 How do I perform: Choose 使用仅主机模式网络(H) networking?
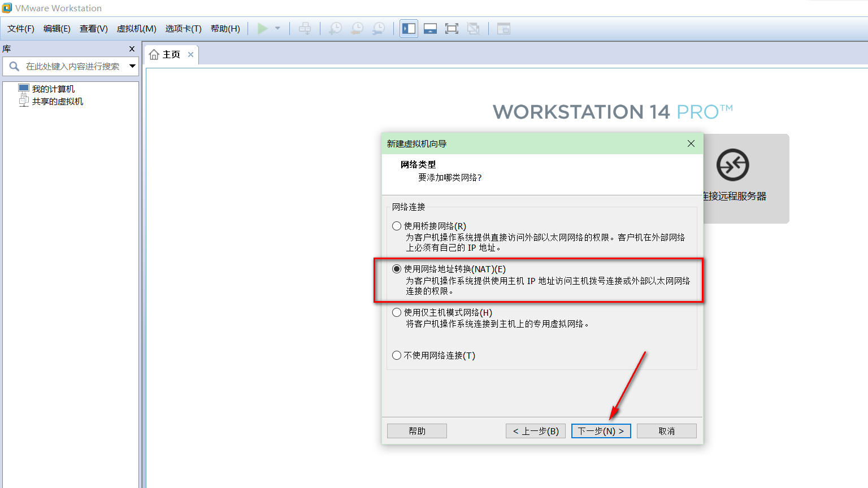click(396, 312)
